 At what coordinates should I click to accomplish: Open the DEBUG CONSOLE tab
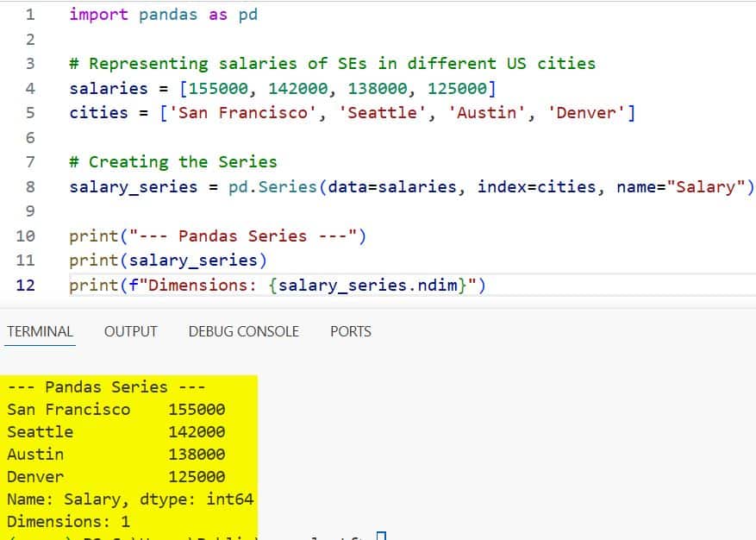click(242, 331)
